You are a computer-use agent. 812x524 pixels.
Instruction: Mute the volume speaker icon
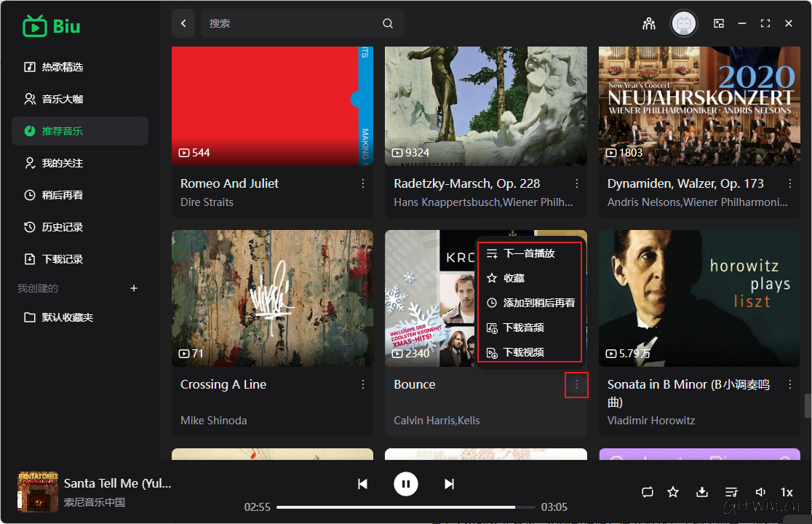(760, 492)
